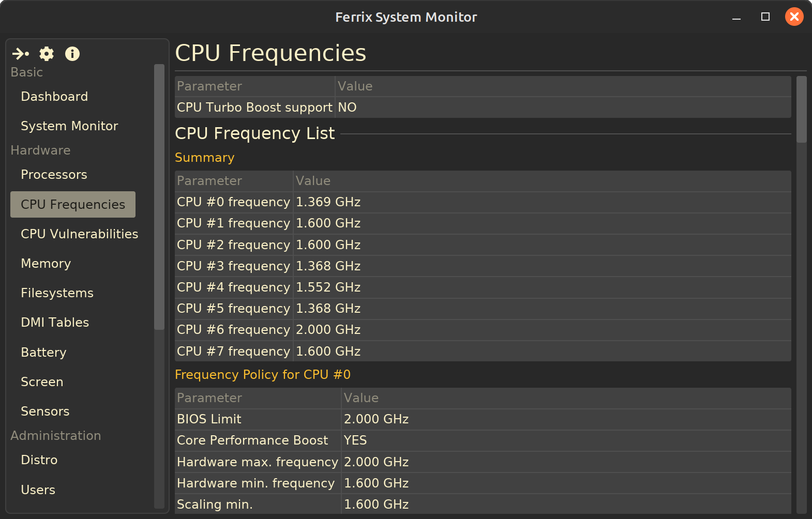812x519 pixels.
Task: Click the Core Performance Boost row
Action: point(482,440)
